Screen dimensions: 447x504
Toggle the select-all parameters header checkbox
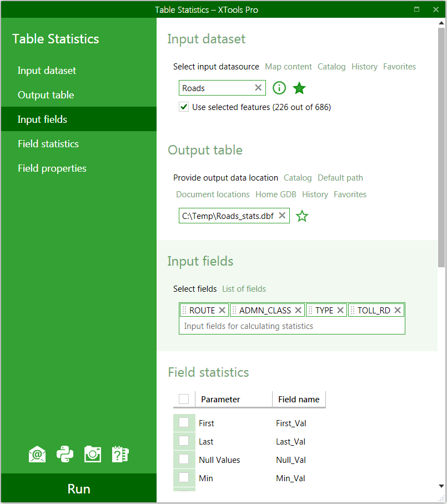click(184, 399)
